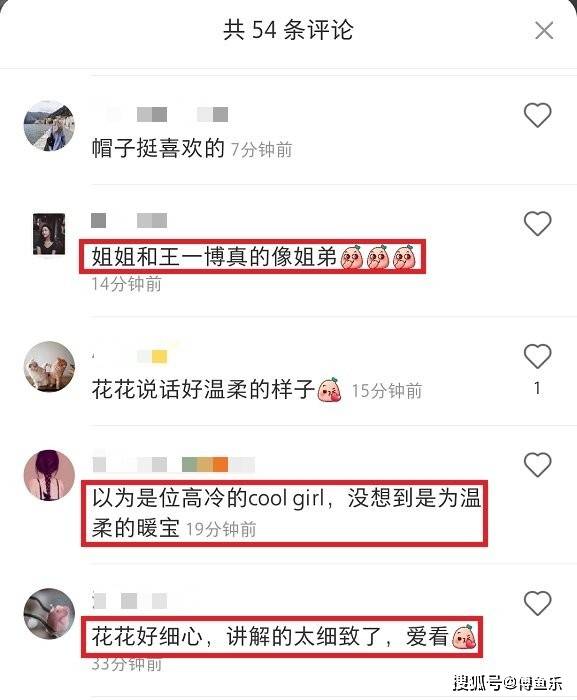
Task: Open the cats avatar profile
Action: 49,367
